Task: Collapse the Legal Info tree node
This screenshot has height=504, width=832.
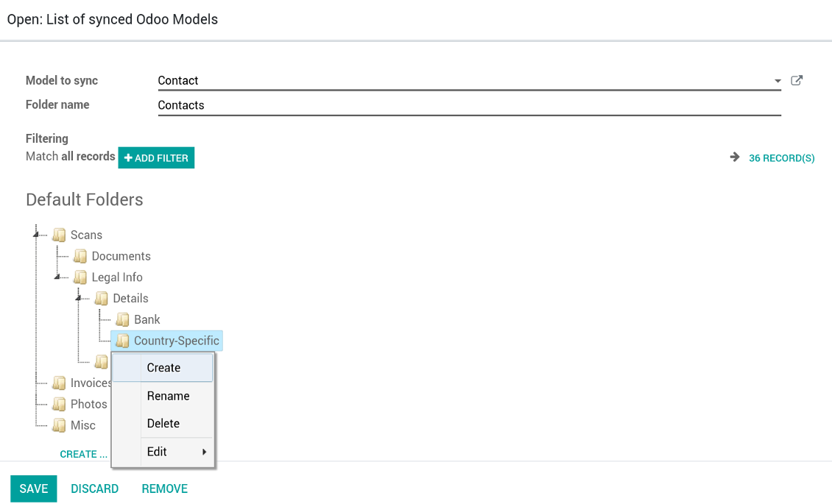Action: click(x=57, y=277)
